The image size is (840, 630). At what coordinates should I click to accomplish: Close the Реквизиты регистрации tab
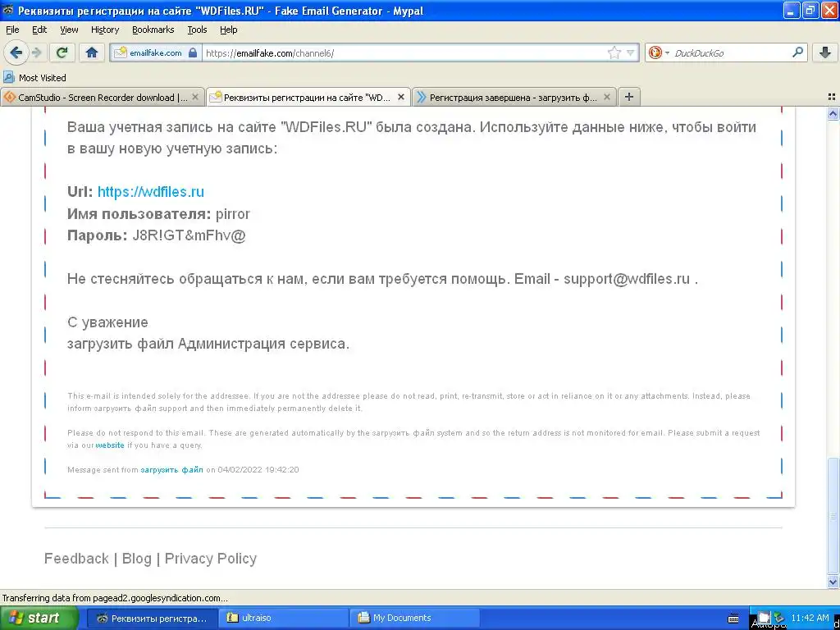[x=400, y=97]
